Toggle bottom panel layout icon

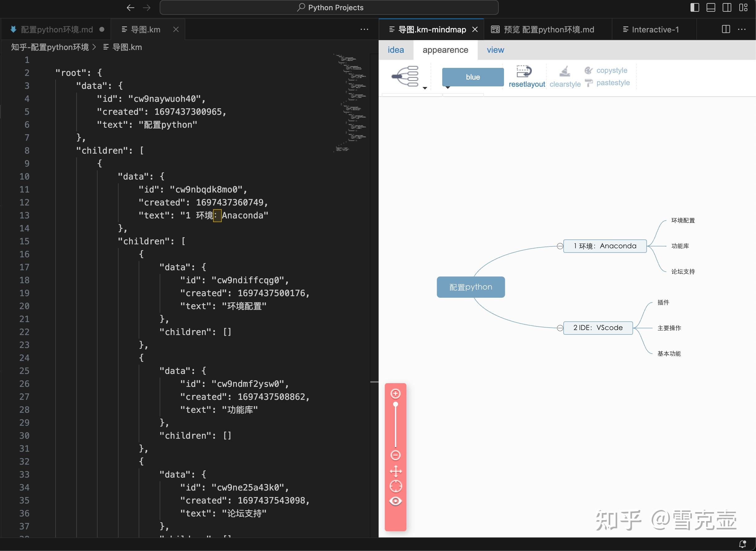[x=711, y=8]
